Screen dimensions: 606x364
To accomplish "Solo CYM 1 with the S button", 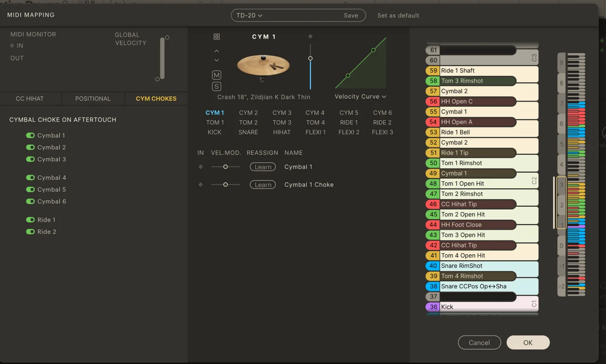I will click(x=216, y=86).
